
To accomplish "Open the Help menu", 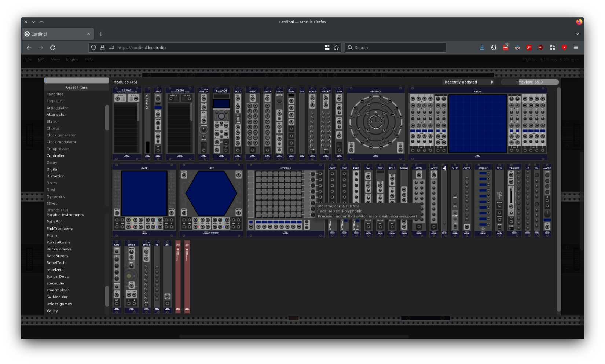I will point(89,59).
